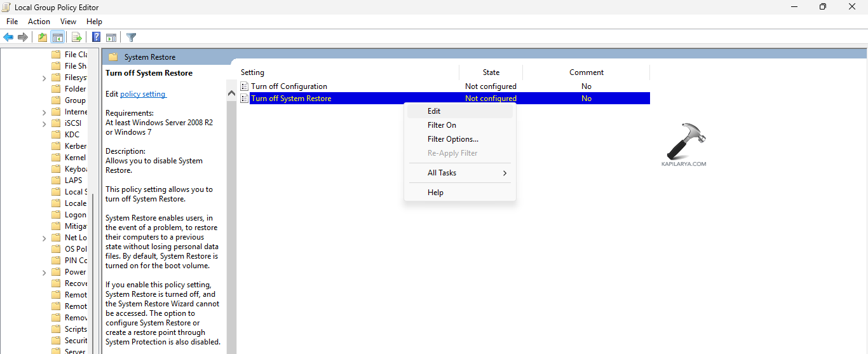The width and height of the screenshot is (868, 354).
Task: Select the Recovery tree item label
Action: click(x=76, y=283)
